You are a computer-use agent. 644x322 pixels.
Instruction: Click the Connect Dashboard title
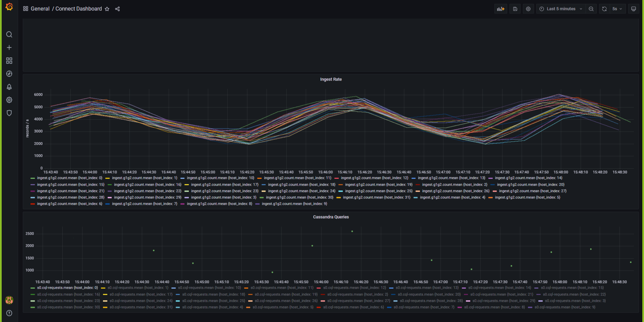coord(78,9)
